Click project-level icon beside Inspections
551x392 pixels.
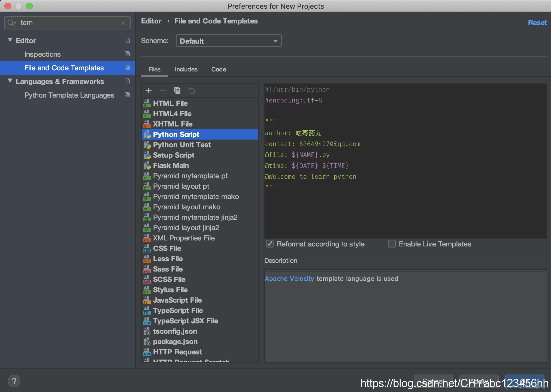127,54
